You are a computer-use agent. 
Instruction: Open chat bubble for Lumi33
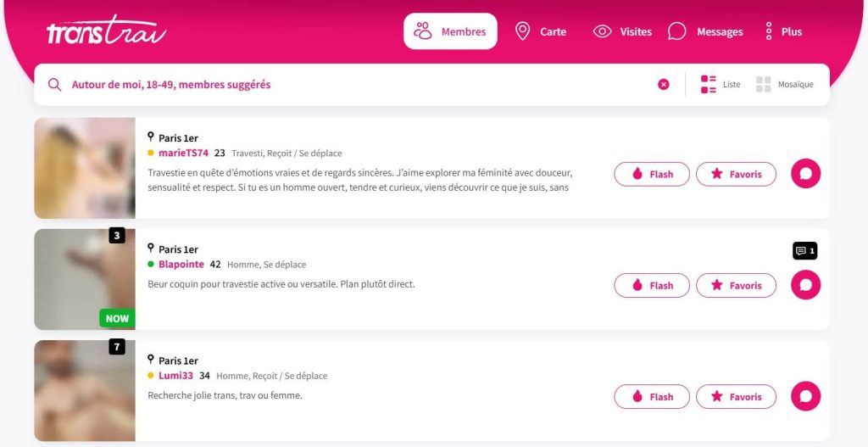click(805, 396)
